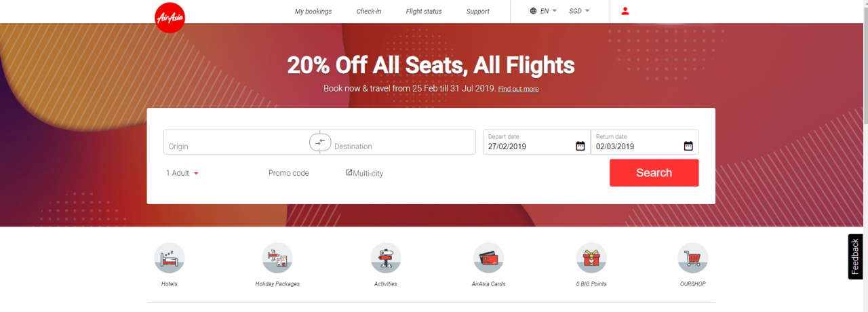Open the depart date calendar icon
This screenshot has width=868, height=312.
580,146
